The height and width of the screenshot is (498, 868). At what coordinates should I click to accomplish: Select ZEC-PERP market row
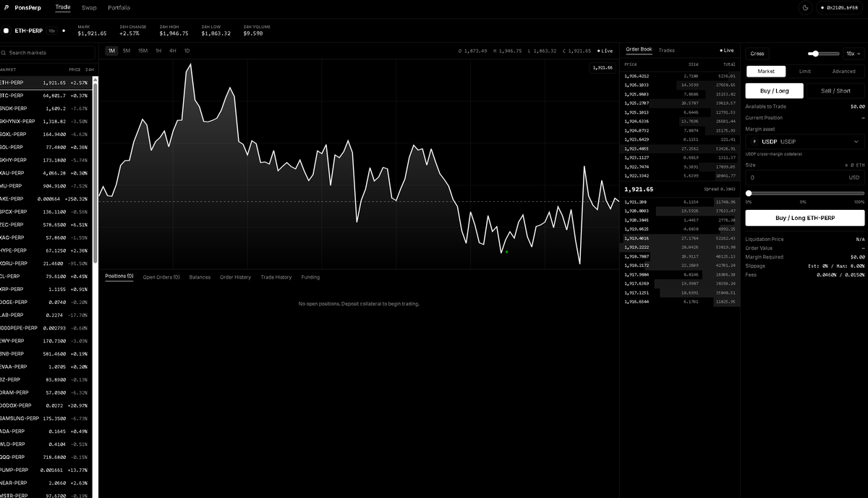(46, 224)
